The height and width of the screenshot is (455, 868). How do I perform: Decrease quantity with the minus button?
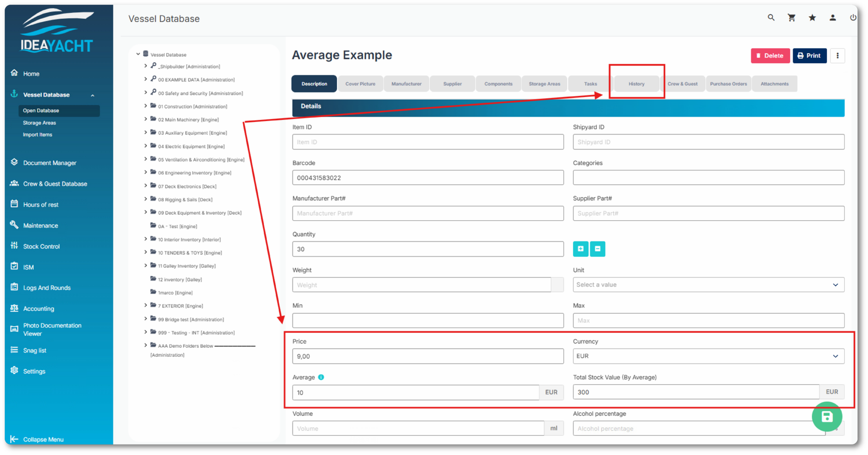coord(597,249)
